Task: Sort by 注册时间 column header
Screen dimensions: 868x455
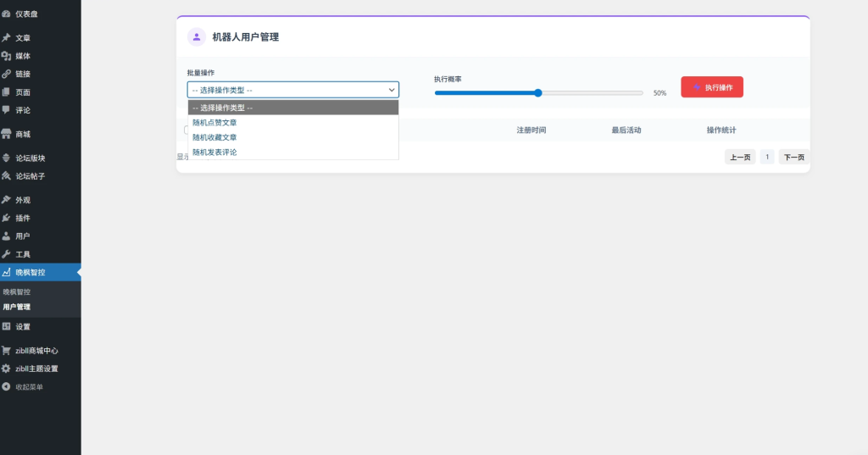Action: (531, 130)
